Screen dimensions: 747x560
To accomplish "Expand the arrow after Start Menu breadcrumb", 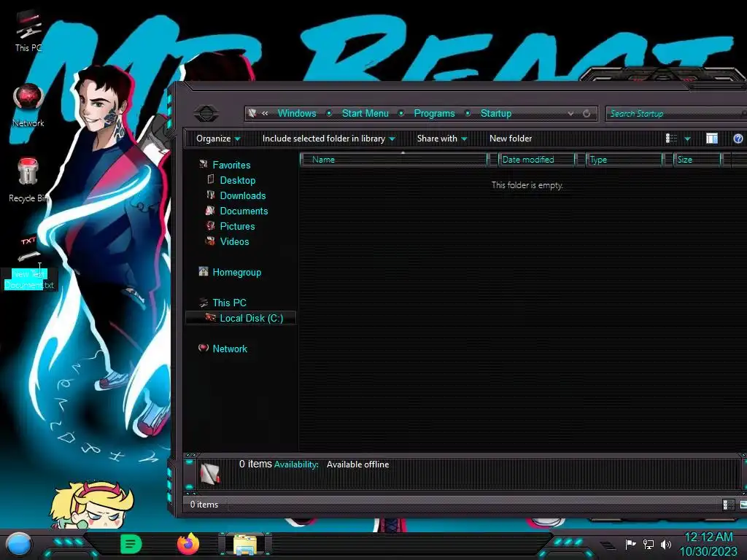I will pos(401,113).
